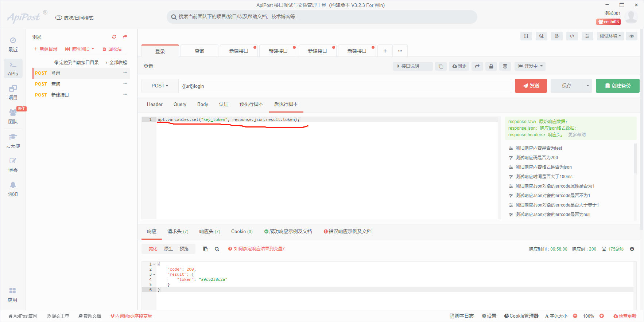Open the 最近 (Recent) sidebar panel
The width and height of the screenshot is (644, 322).
(13, 45)
